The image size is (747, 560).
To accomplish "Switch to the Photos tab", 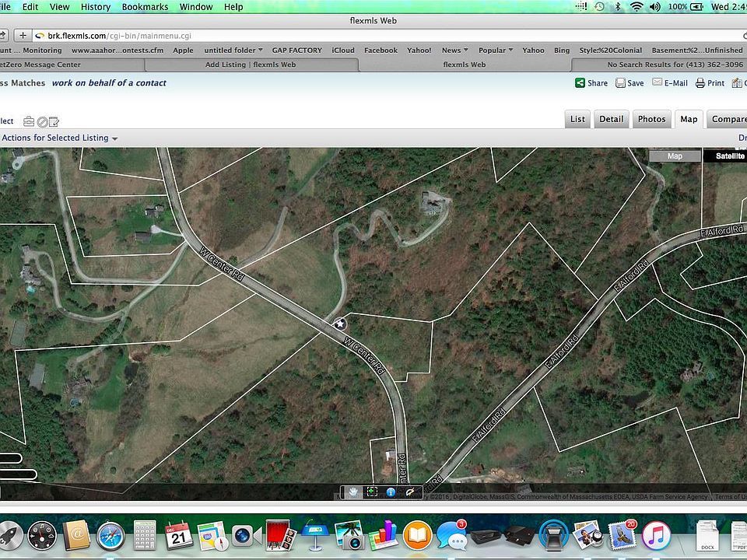I will tap(652, 119).
